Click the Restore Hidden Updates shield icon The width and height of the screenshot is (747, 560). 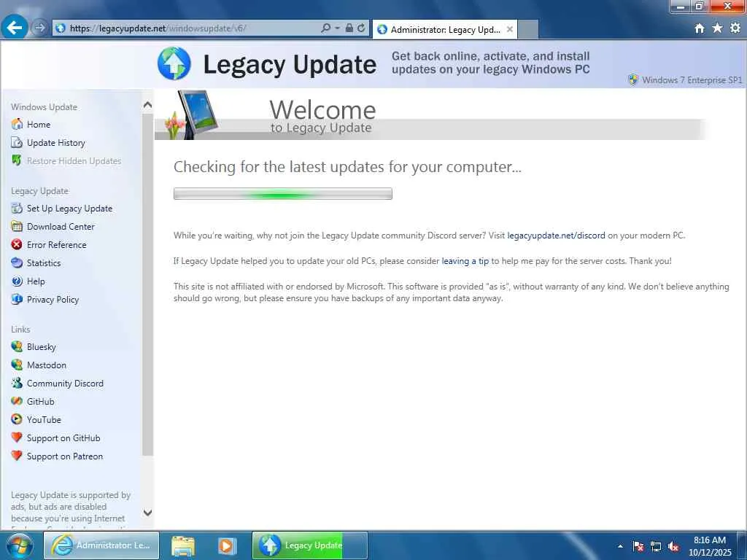click(x=17, y=160)
